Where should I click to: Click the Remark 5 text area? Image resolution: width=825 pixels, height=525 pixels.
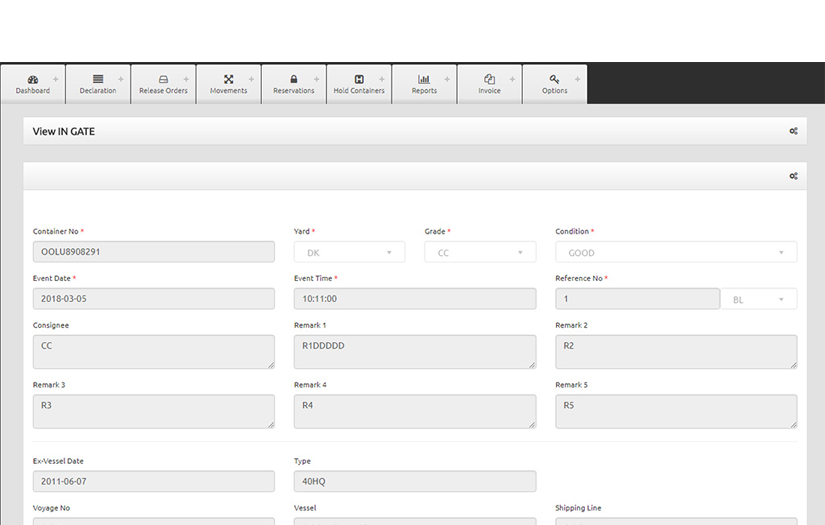click(676, 411)
